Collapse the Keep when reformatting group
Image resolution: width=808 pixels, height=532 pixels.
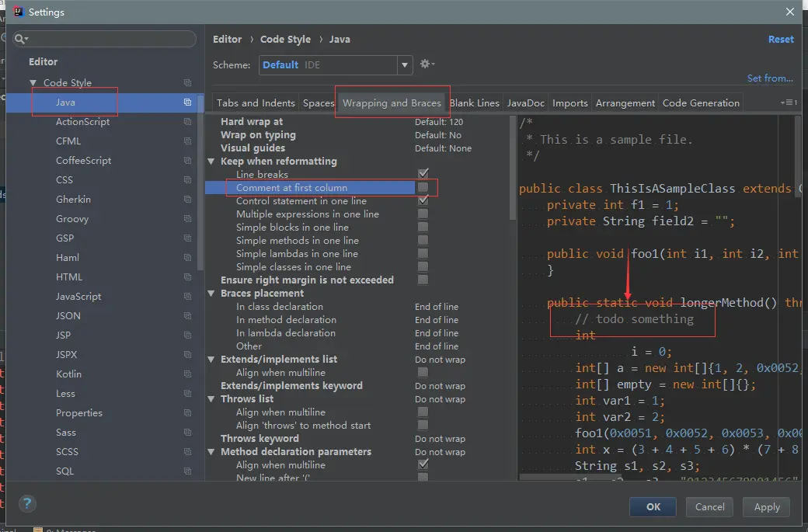pyautogui.click(x=211, y=162)
